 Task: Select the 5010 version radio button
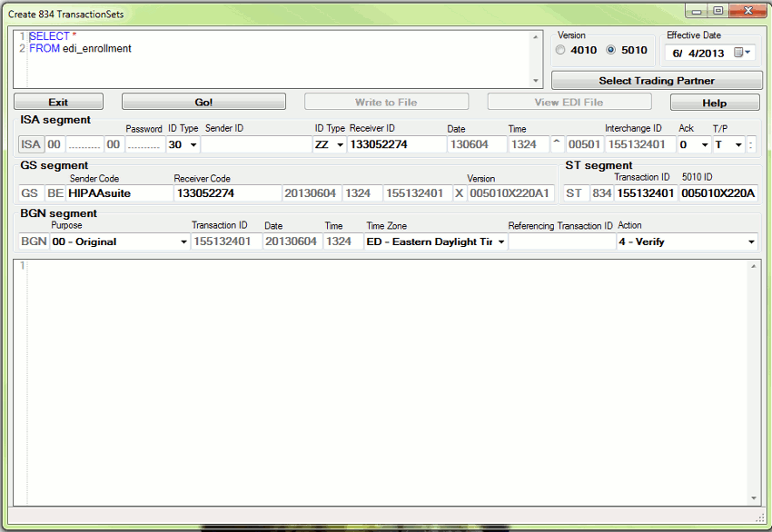[610, 50]
